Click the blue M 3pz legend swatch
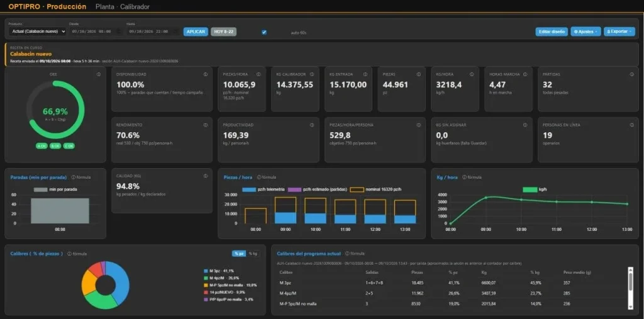644x319 pixels. pyautogui.click(x=206, y=271)
